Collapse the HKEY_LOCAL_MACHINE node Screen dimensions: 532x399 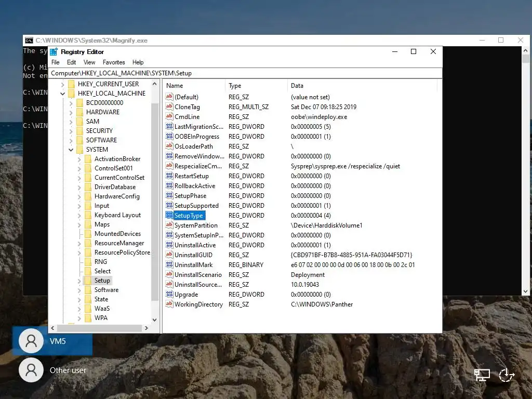[63, 94]
